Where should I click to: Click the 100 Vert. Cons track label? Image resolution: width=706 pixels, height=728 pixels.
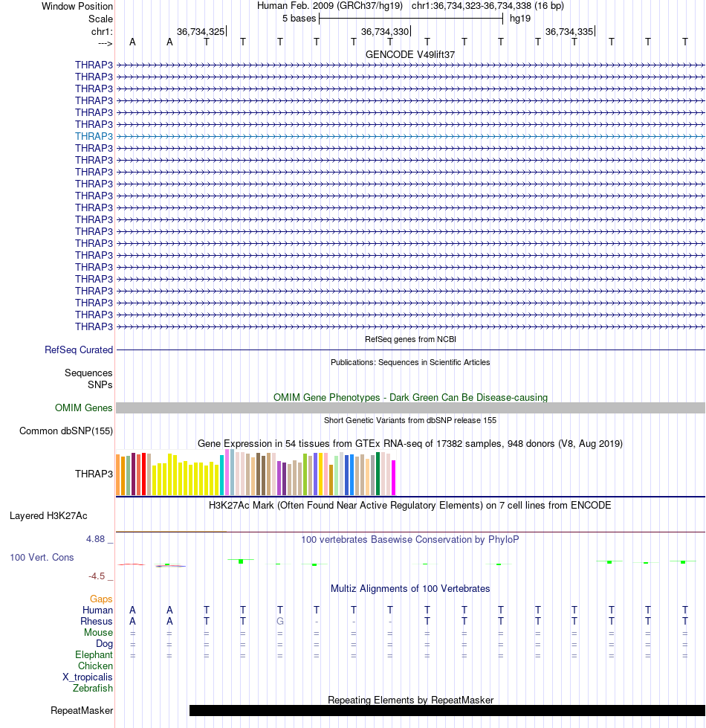[x=42, y=557]
